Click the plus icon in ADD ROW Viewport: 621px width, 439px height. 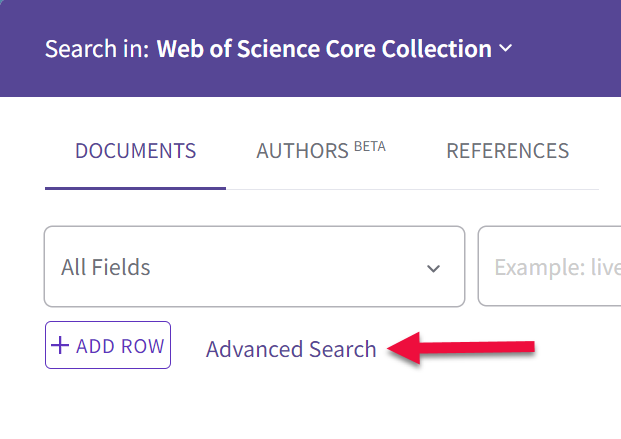pyautogui.click(x=60, y=345)
